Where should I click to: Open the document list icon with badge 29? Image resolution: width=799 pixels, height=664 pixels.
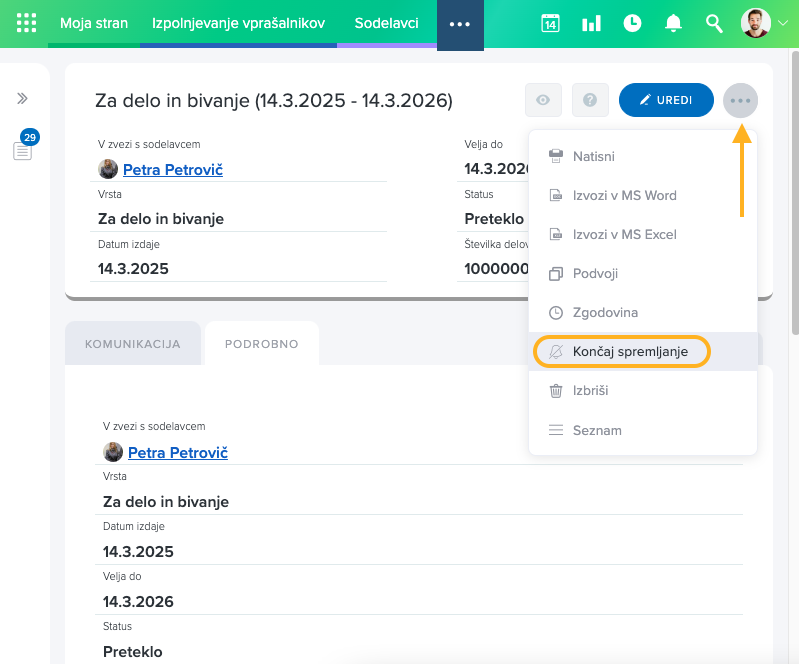pyautogui.click(x=22, y=150)
